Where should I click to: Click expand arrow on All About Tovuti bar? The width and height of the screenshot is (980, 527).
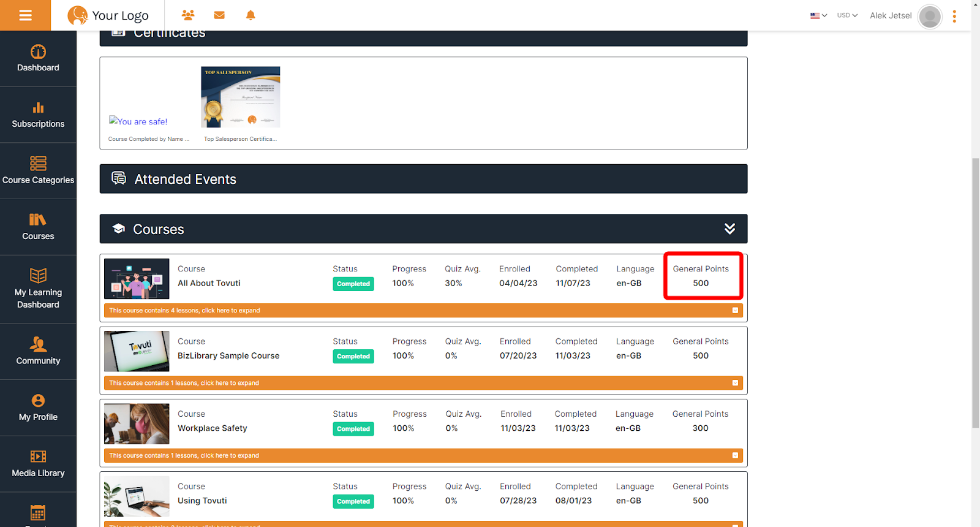[735, 311]
